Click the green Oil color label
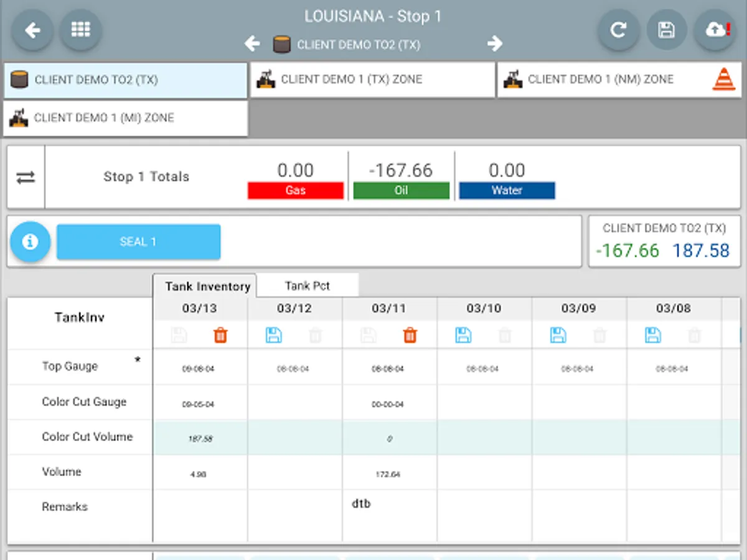 402,191
